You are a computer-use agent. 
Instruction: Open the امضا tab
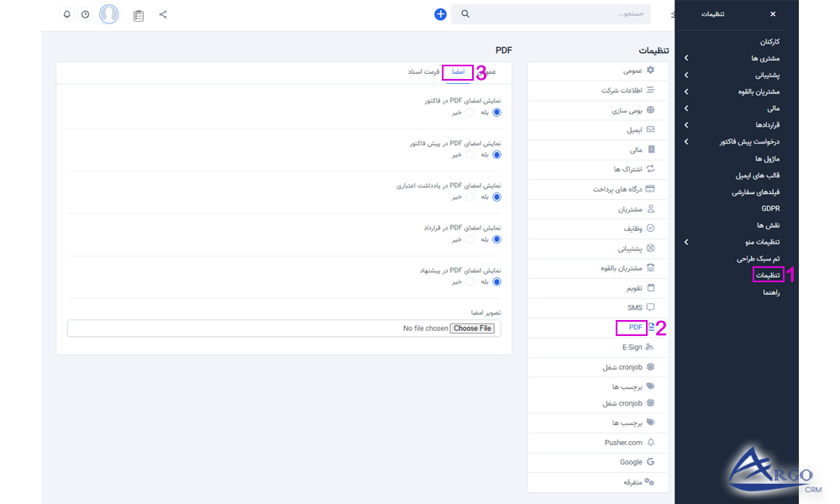(457, 72)
